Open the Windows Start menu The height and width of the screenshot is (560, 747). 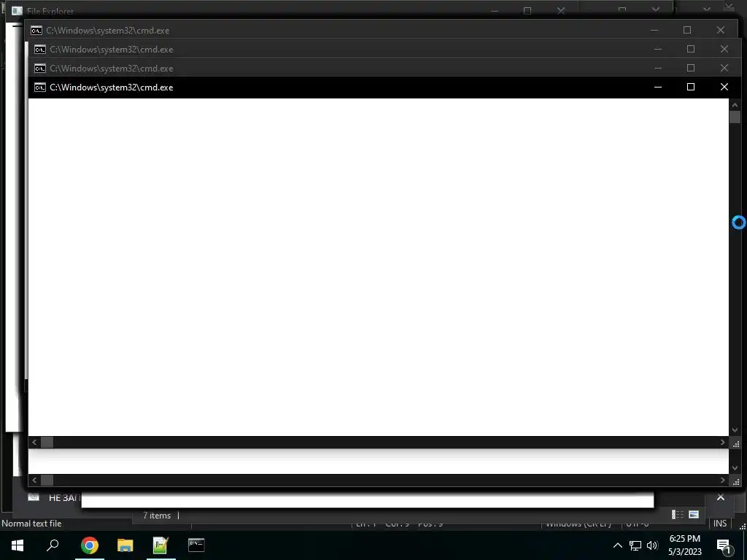point(18,545)
